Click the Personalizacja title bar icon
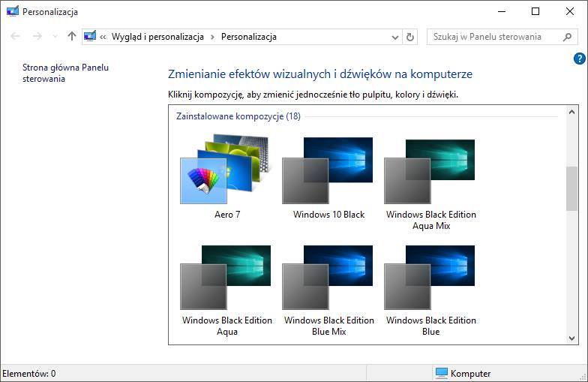Screen dimensions: 588x382 [12, 12]
